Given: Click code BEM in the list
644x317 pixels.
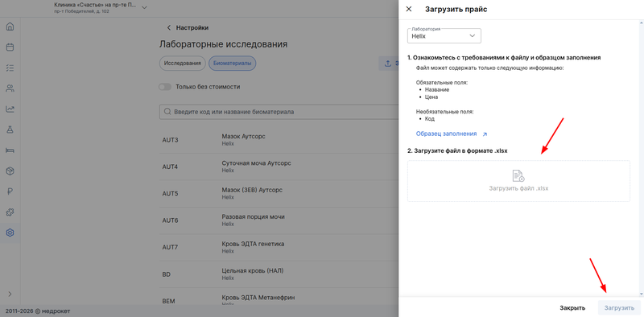Looking at the screenshot, I should pos(168,301).
